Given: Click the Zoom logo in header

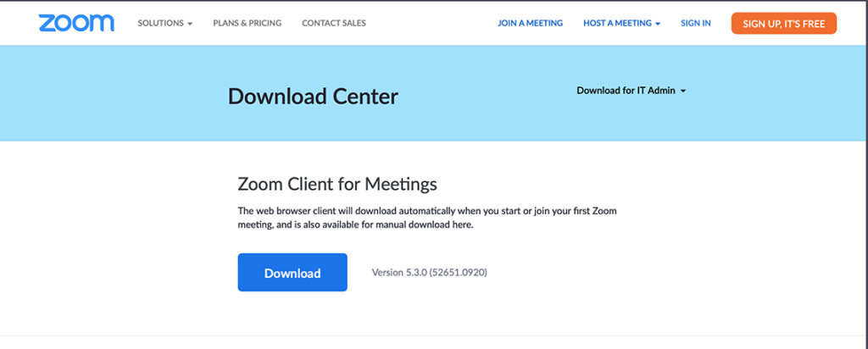Looking at the screenshot, I should coord(76,23).
